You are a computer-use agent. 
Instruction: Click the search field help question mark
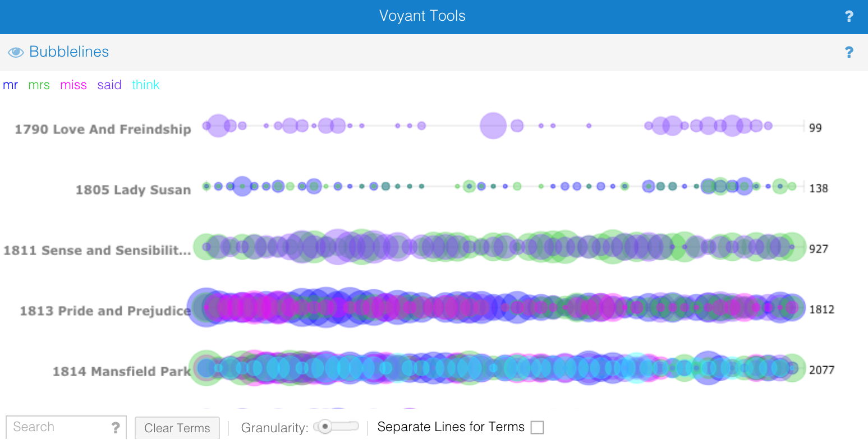pos(116,428)
